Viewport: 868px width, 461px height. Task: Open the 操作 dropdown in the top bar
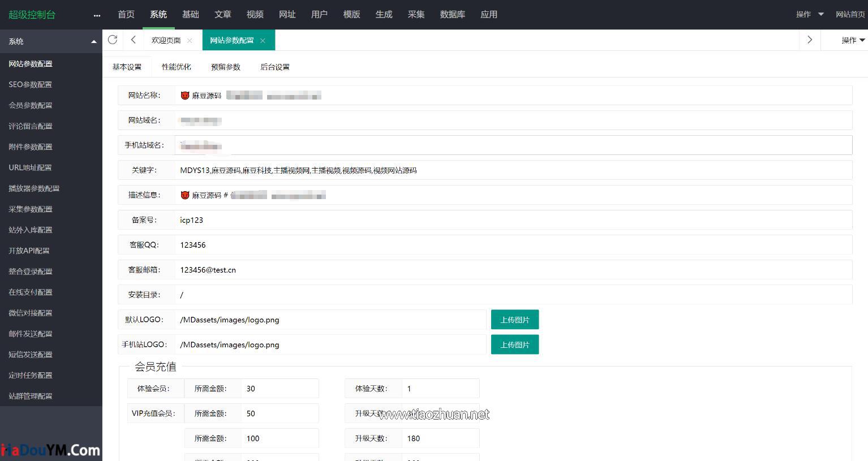tap(810, 14)
